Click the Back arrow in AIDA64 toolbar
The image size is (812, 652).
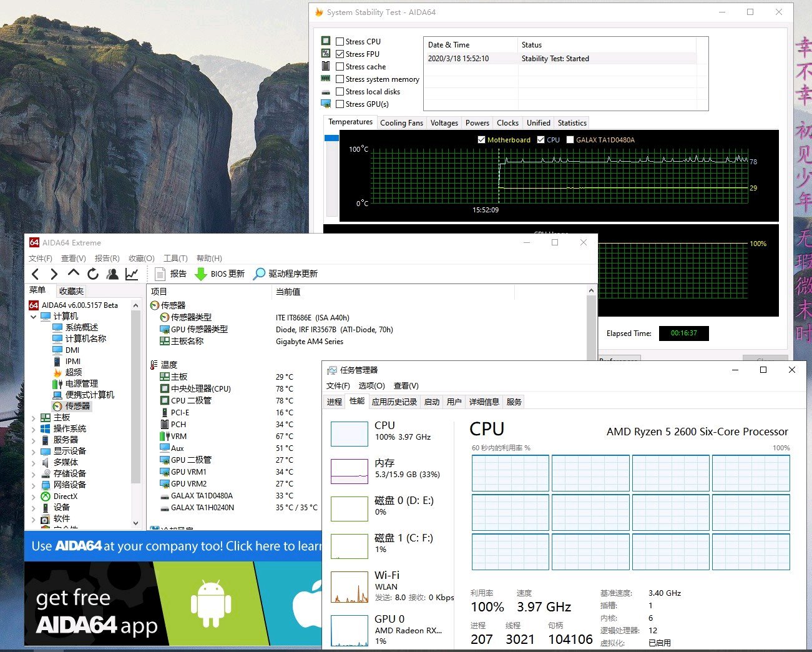tap(36, 274)
